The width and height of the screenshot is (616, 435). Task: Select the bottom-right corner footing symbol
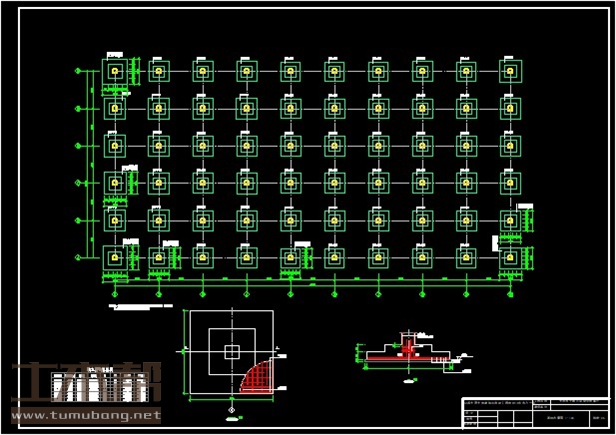(x=510, y=257)
